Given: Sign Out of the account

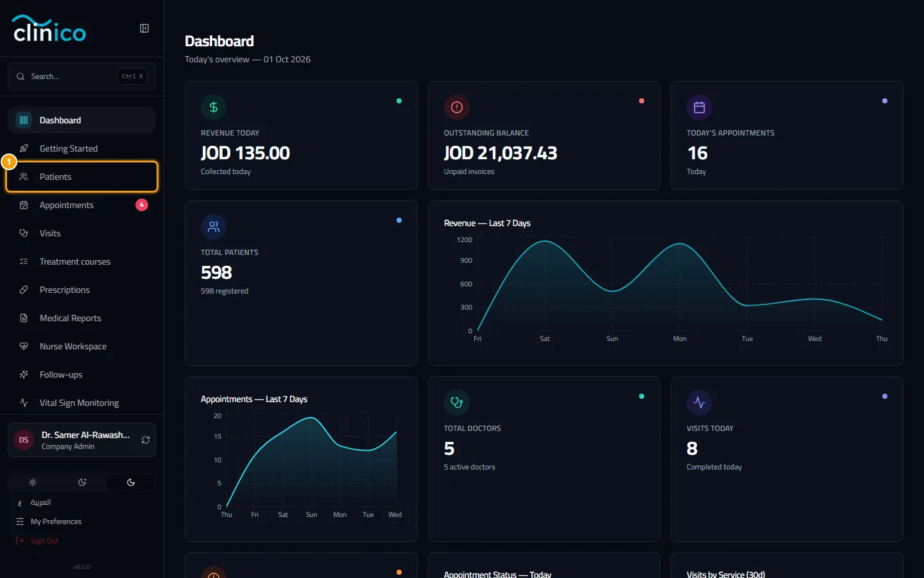Looking at the screenshot, I should [x=44, y=541].
